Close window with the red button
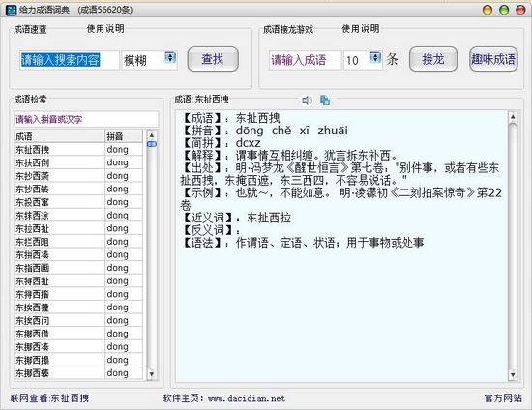Viewport: 532px width, 410px height. point(520,10)
